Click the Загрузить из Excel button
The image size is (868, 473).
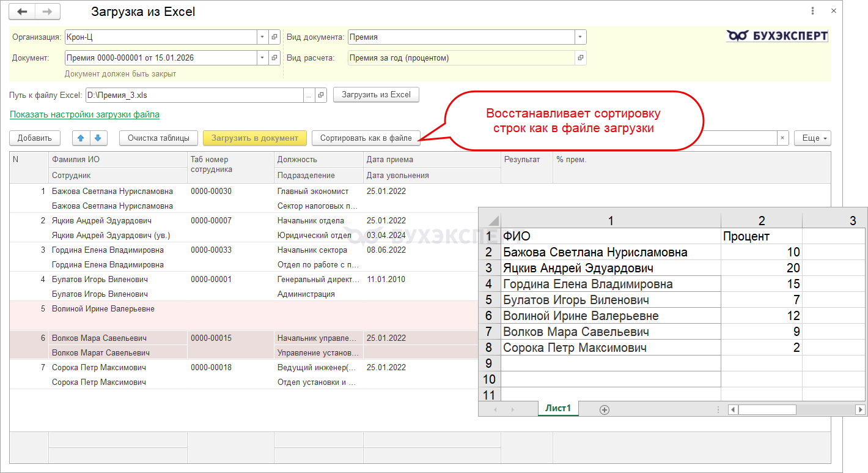click(x=376, y=95)
